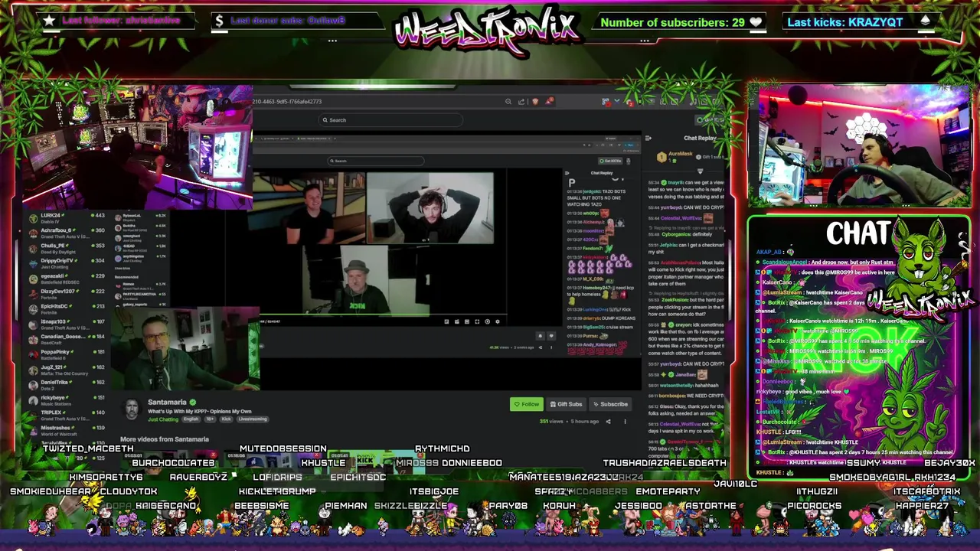Image resolution: width=980 pixels, height=551 pixels.
Task: Click the Subscribe button
Action: (x=609, y=404)
